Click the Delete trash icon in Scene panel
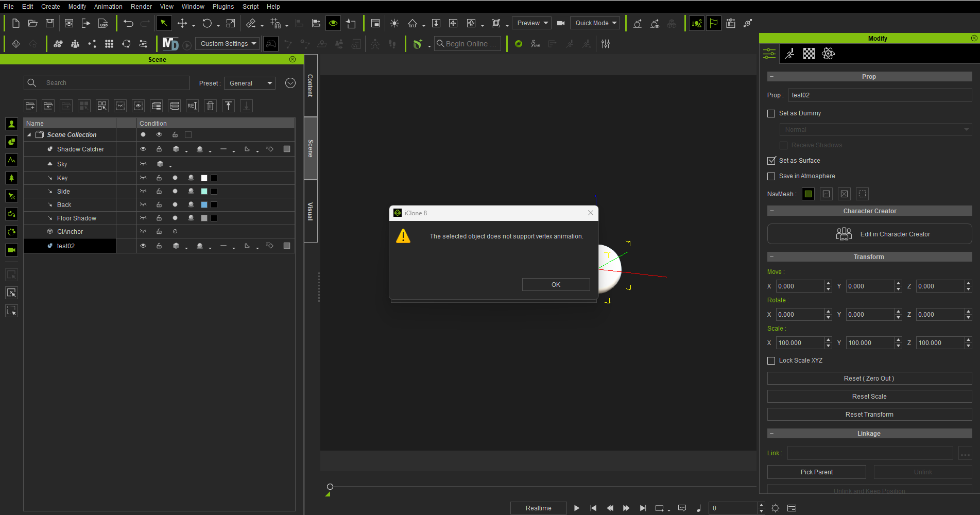The width and height of the screenshot is (980, 515). (x=210, y=106)
